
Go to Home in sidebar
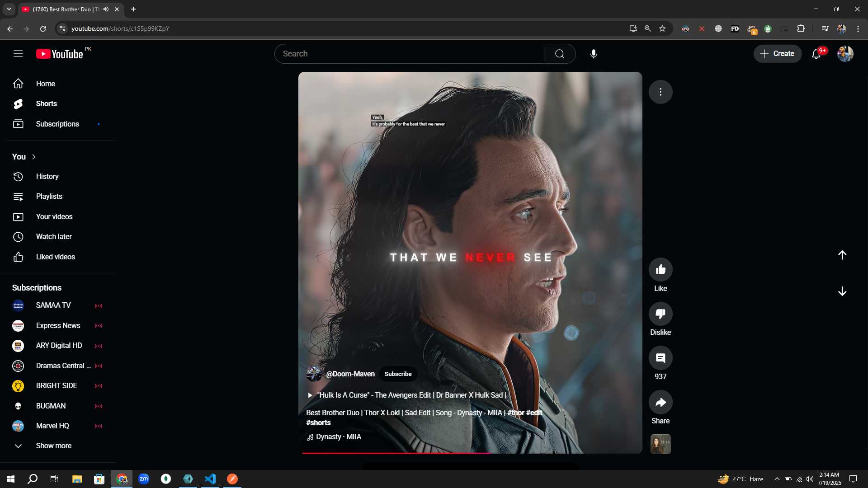(58, 84)
